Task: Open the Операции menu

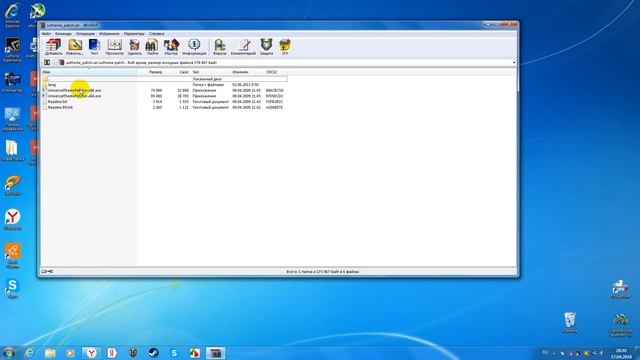Action: [85, 33]
